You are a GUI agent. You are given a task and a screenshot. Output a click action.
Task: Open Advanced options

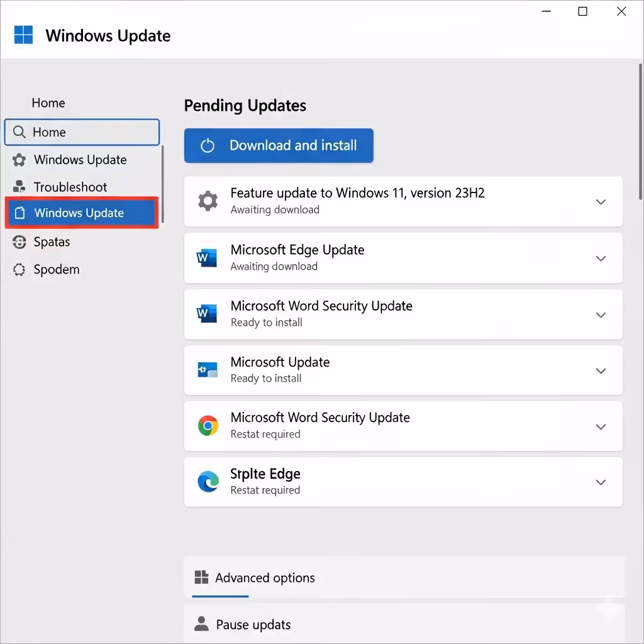click(404, 577)
